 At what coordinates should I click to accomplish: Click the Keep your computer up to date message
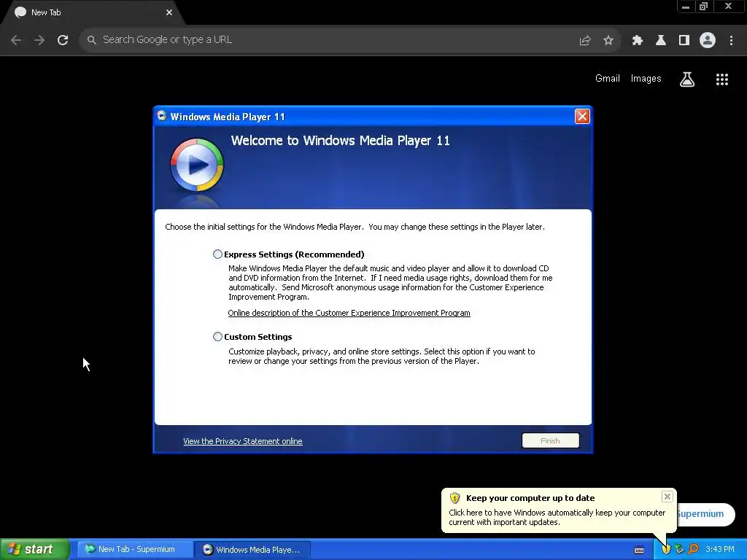[557, 517]
